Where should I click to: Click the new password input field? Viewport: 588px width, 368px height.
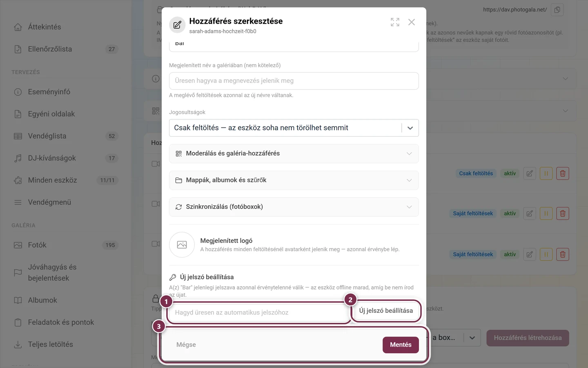258,313
